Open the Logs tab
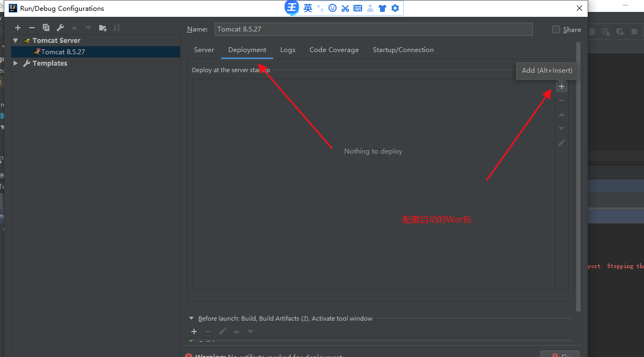The width and height of the screenshot is (644, 357). tap(288, 50)
